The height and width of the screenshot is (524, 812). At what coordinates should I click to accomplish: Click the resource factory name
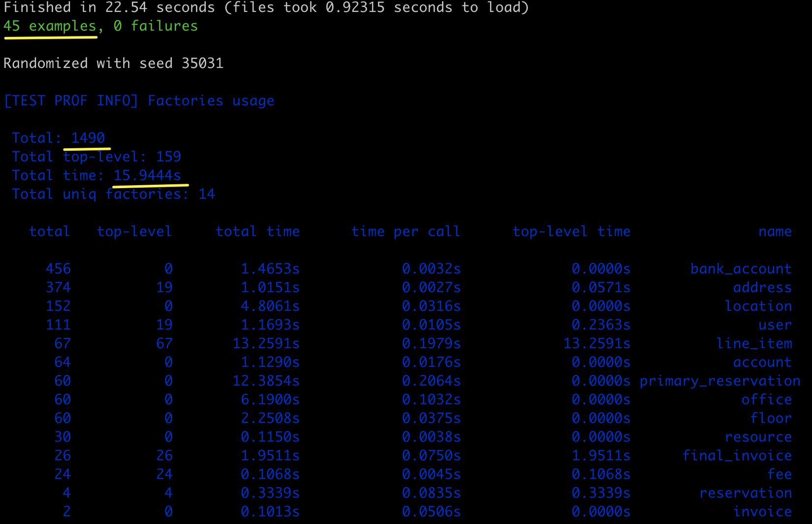[x=758, y=438]
